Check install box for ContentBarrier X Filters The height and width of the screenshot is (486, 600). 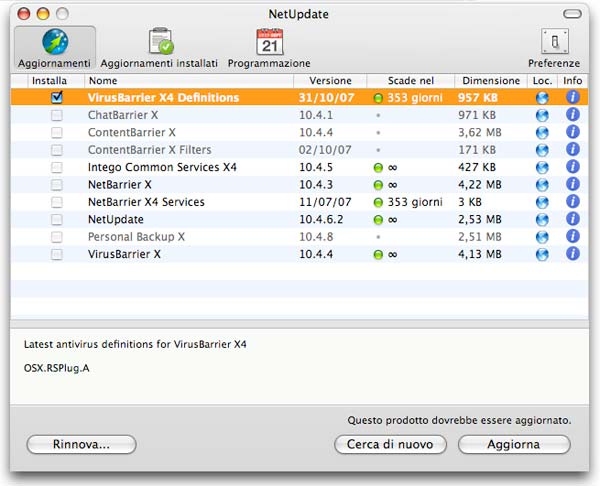tap(57, 150)
